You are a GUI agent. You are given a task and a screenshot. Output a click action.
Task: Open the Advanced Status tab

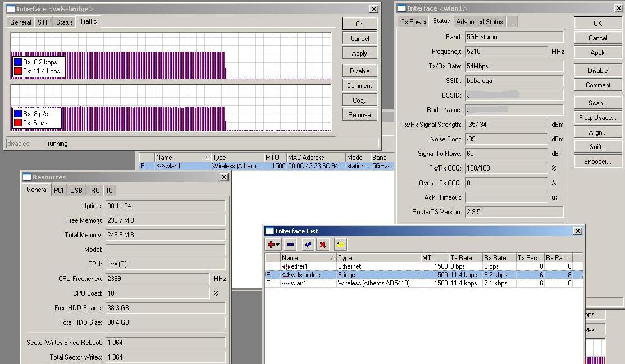(479, 22)
